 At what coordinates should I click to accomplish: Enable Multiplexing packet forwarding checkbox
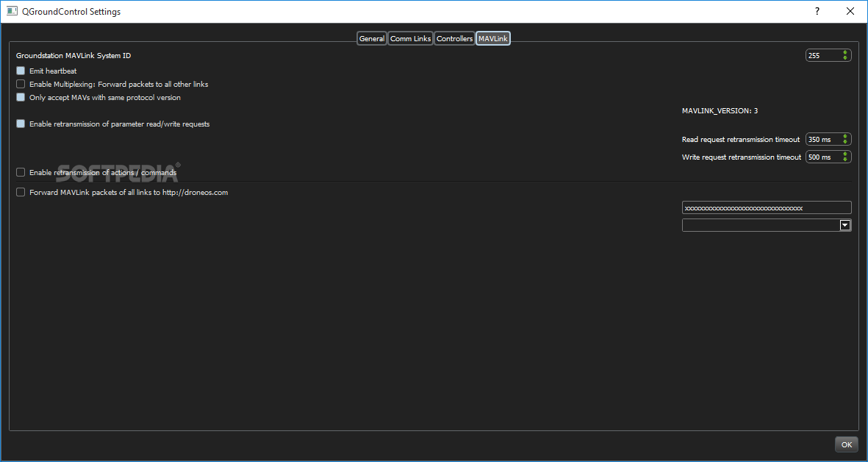(21, 84)
